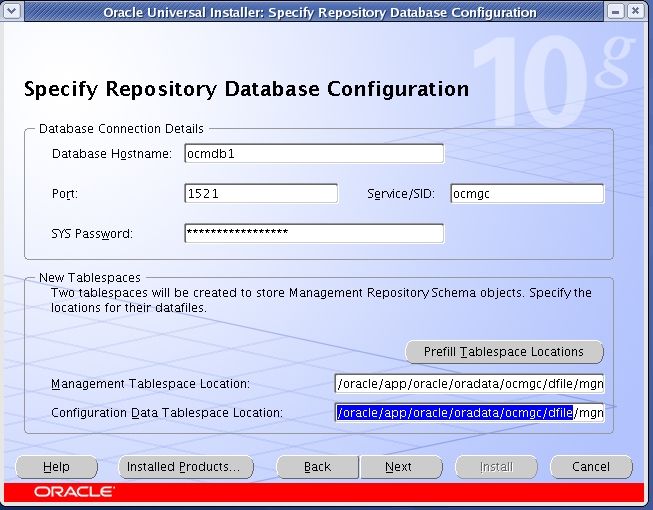This screenshot has height=510, width=653.
Task: Click the Specify Repository Database Configuration heading
Action: pos(247,89)
